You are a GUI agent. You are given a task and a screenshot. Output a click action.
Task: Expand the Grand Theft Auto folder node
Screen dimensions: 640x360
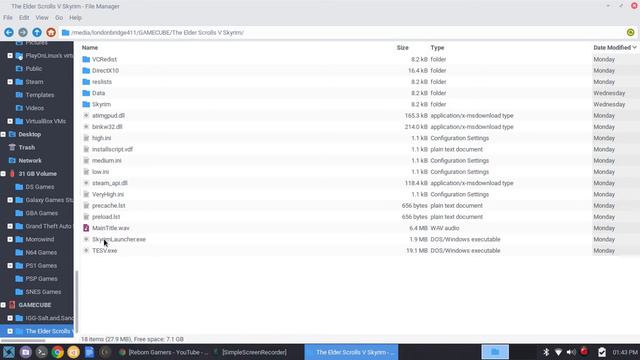10,226
